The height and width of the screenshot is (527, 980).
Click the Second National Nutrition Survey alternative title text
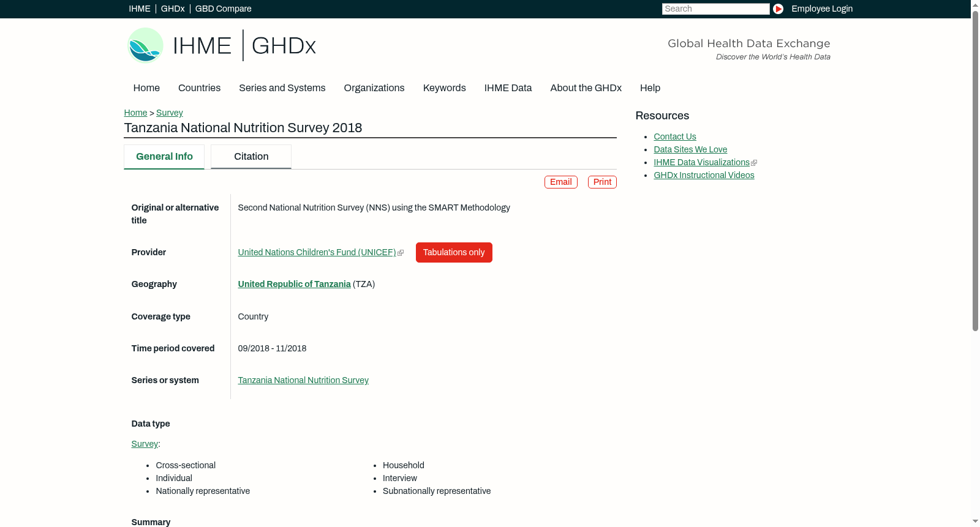coord(374,207)
